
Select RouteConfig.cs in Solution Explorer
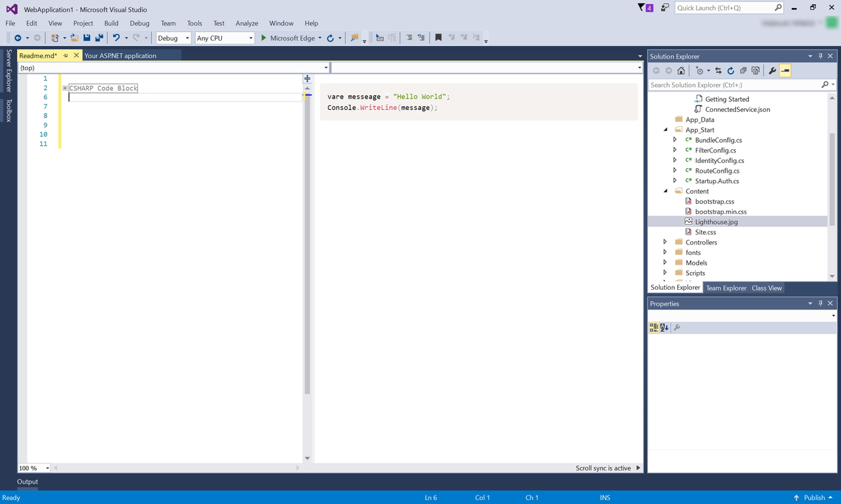(717, 171)
